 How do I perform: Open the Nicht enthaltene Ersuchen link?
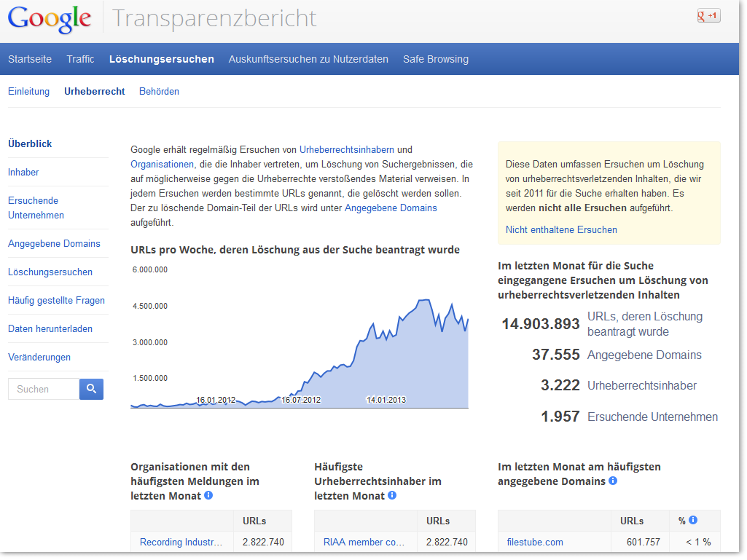pos(561,230)
